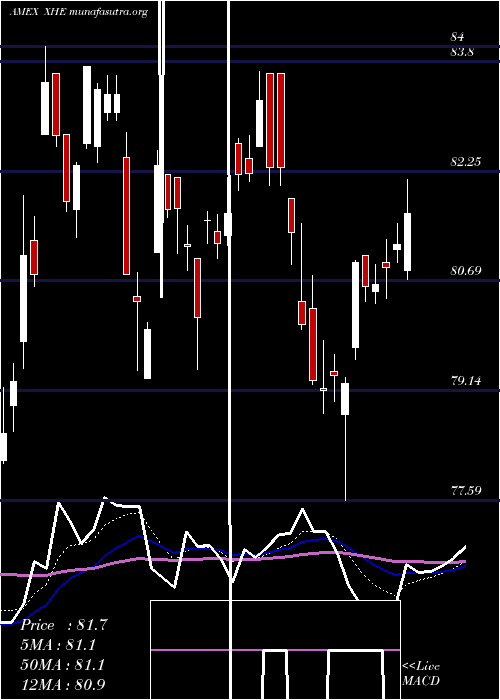
Task: Select the 79.14 price level label
Action: click(x=466, y=381)
